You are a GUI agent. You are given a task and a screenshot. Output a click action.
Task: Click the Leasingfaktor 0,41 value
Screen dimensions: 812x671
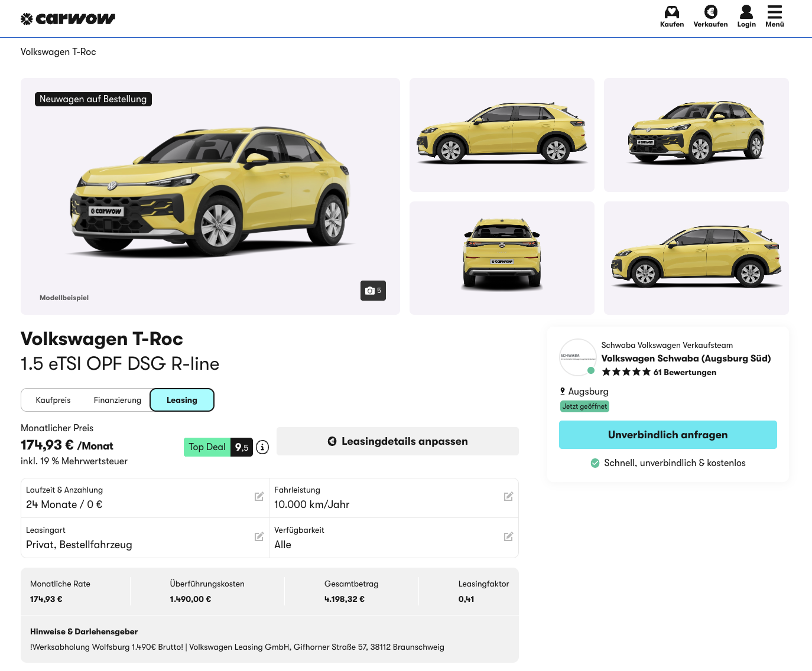466,599
